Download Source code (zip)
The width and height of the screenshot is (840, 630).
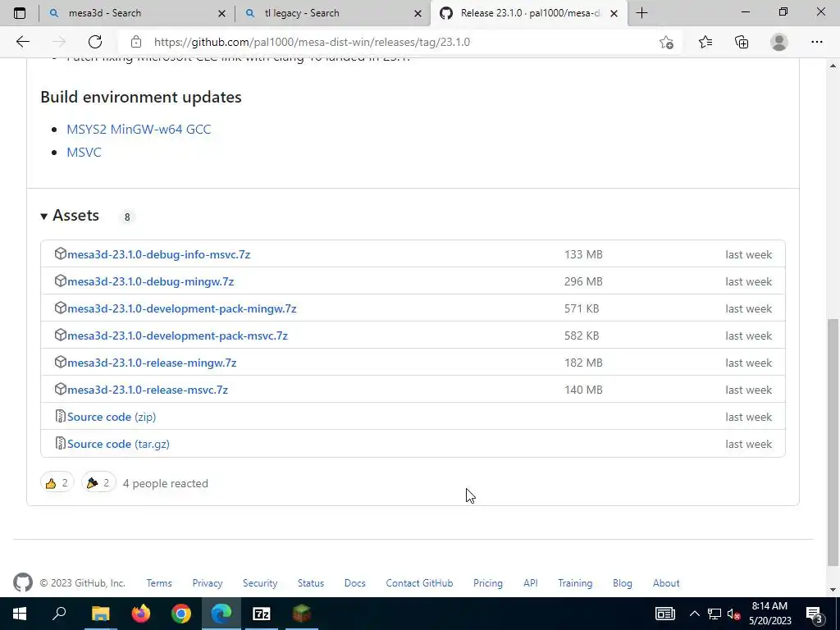pos(112,417)
